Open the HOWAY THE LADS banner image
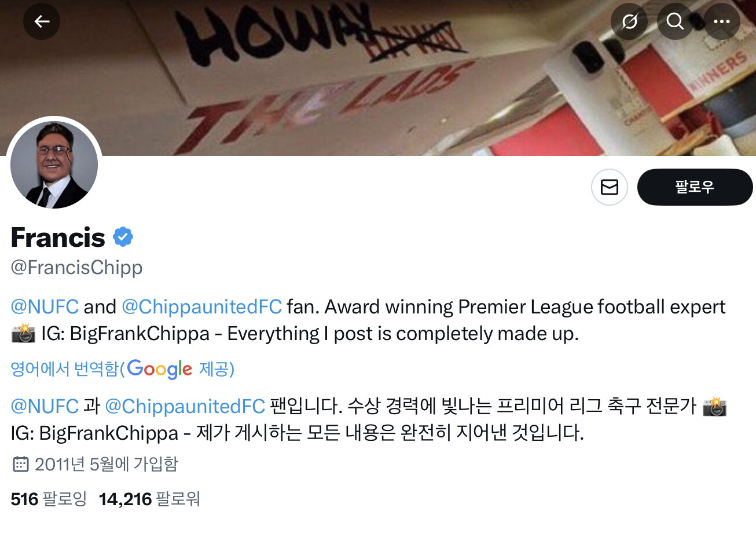This screenshot has width=756, height=533. pos(378,78)
